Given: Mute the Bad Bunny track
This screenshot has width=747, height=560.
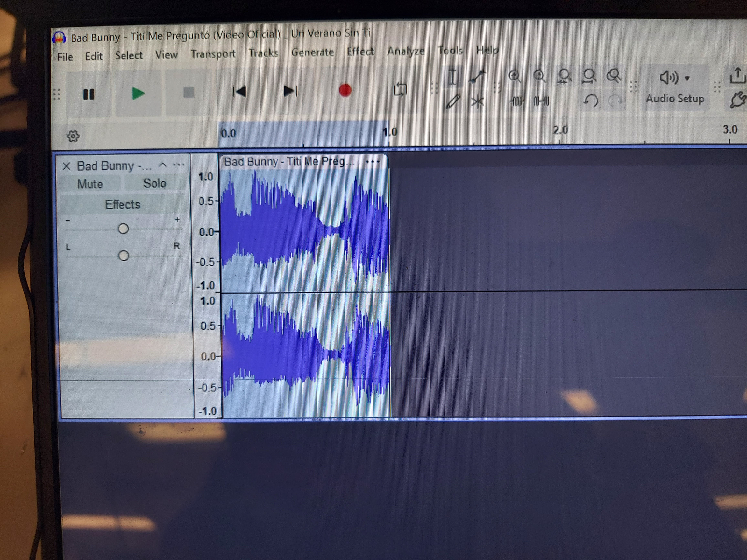Looking at the screenshot, I should (x=90, y=184).
